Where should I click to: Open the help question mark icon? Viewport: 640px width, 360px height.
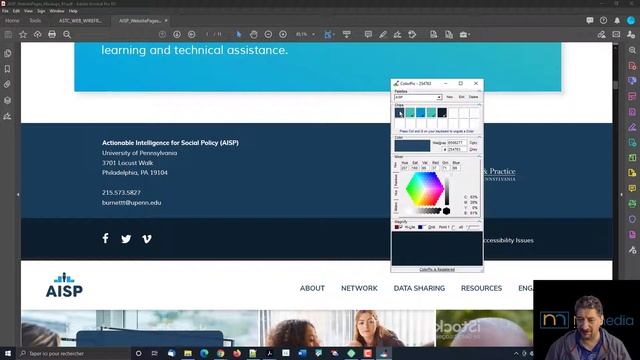pos(603,20)
